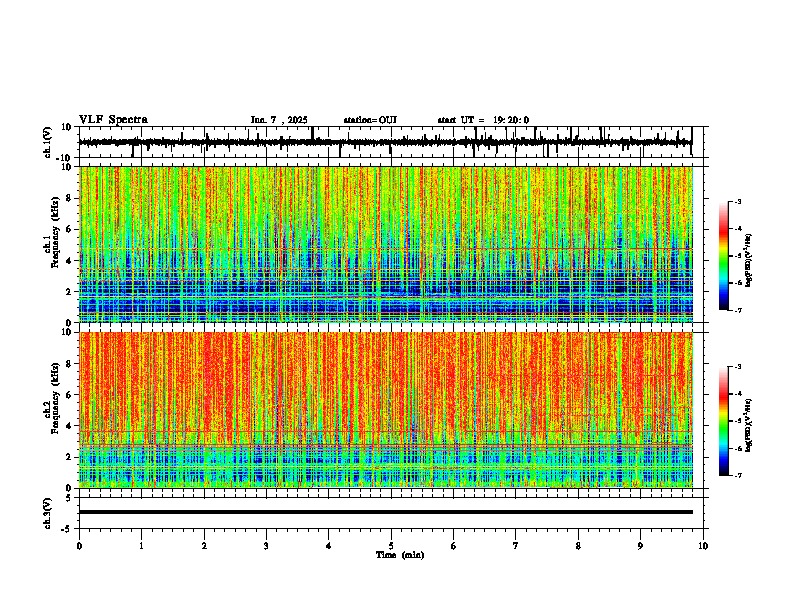Viewport: 792px width, 612px height.
Task: Click time axis tick label "0"
Action: (79, 546)
